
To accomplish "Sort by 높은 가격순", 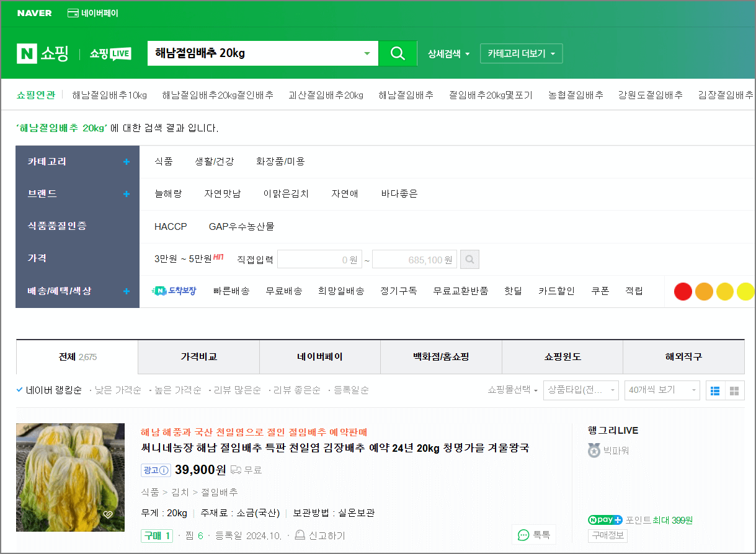I will (178, 390).
